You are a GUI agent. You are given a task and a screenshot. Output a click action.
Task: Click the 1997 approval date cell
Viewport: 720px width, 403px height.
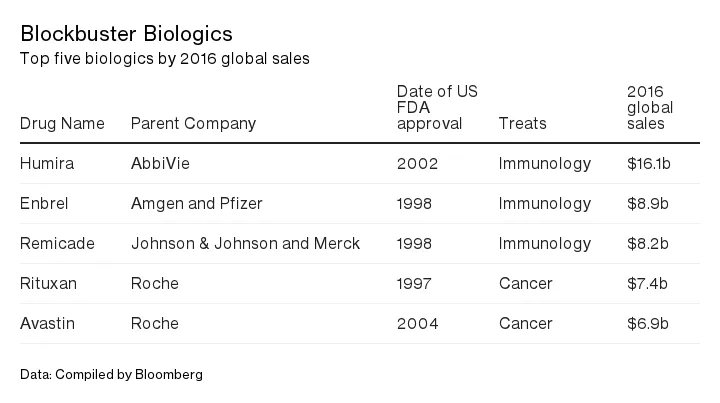[415, 284]
